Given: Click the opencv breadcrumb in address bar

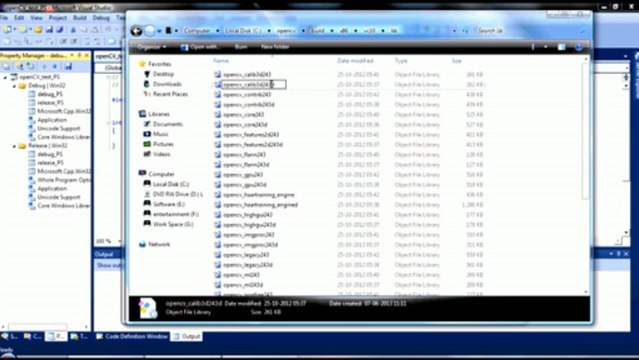Looking at the screenshot, I should (286, 31).
